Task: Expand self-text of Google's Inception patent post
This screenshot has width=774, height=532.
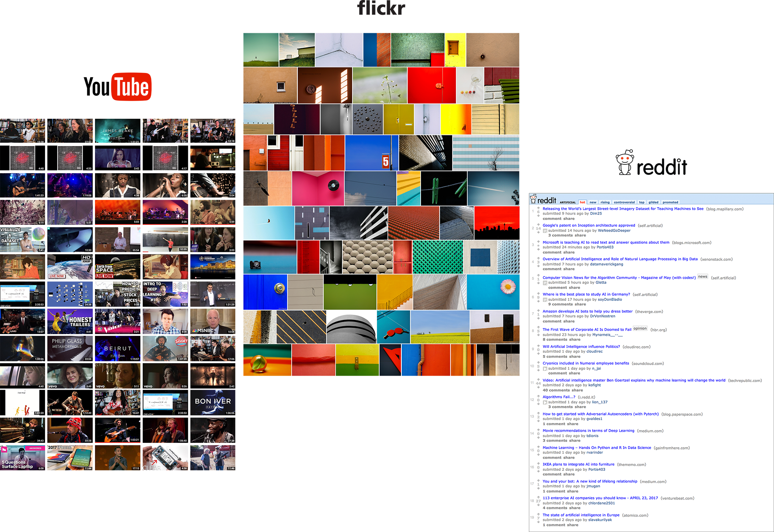Action: (545, 231)
